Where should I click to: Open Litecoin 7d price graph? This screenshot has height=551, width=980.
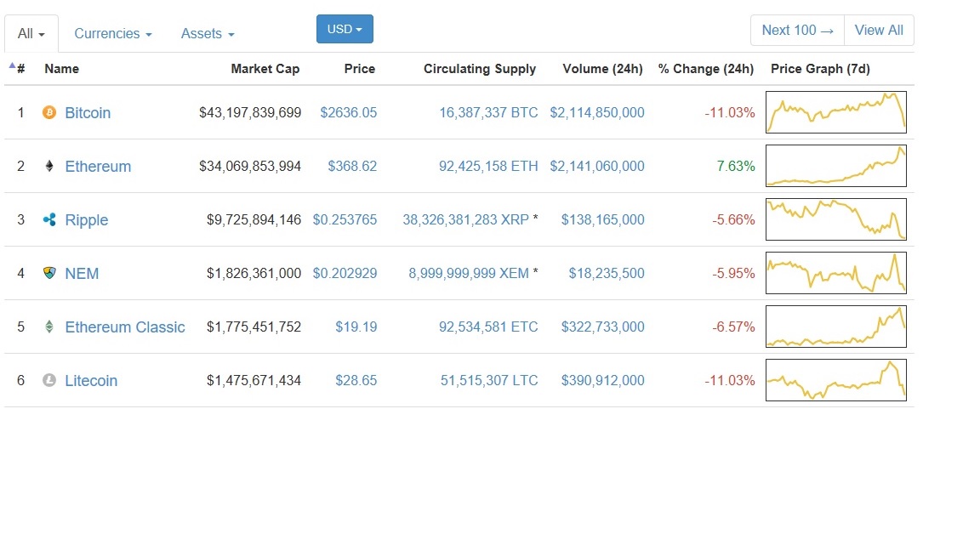[836, 380]
